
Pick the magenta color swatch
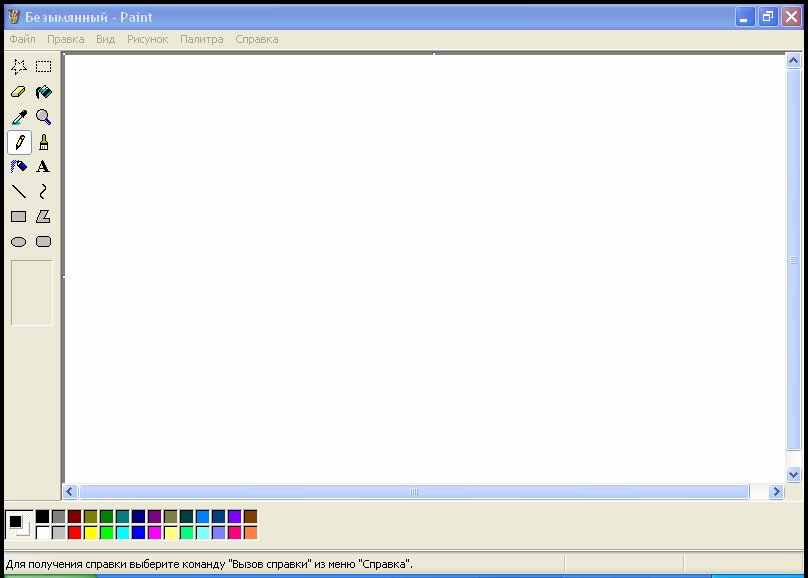pyautogui.click(x=155, y=532)
